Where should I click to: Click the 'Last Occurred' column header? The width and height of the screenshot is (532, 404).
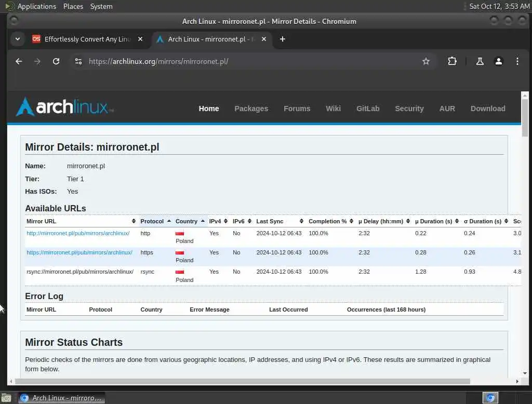point(288,309)
